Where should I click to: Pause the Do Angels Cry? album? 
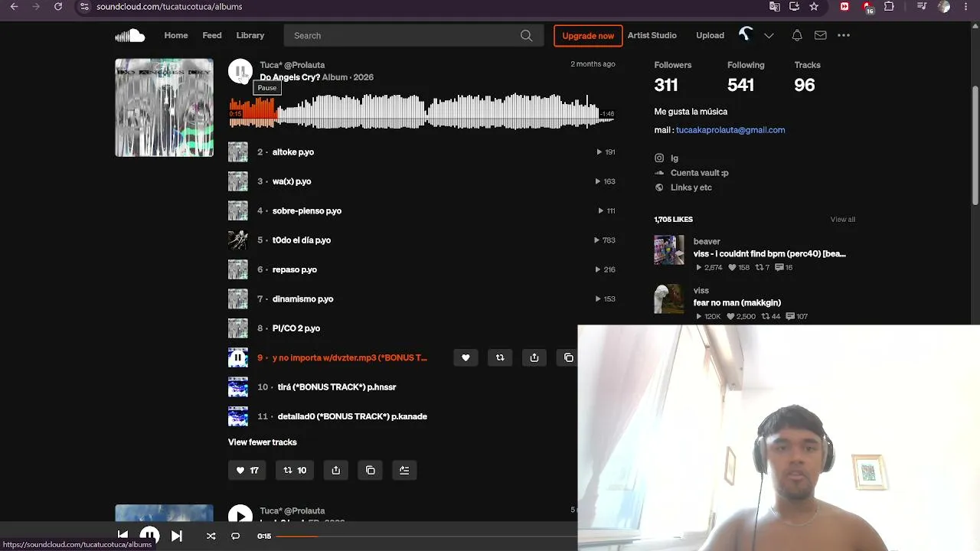tap(240, 71)
